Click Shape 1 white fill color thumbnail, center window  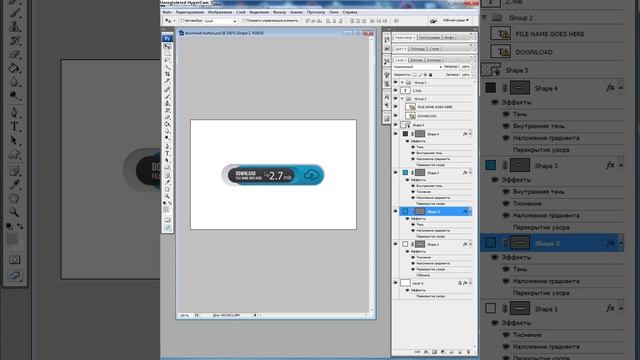point(405,244)
